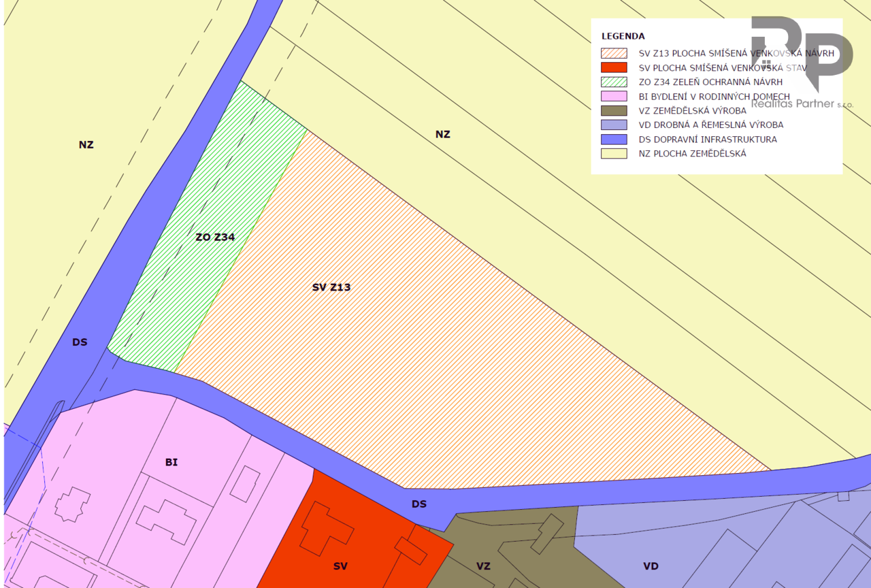This screenshot has width=871, height=588.
Task: Click the 'NZ PLOCHA ZEMĚDĚLSKÁ' legend text
Action: 692,154
